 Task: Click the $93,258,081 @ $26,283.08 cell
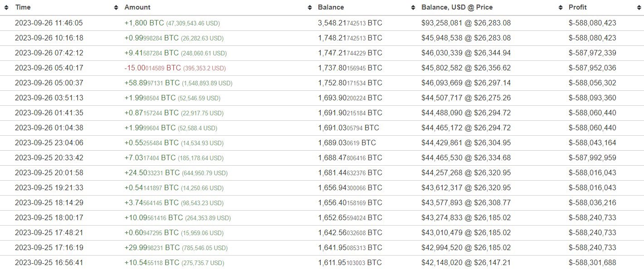(466, 23)
